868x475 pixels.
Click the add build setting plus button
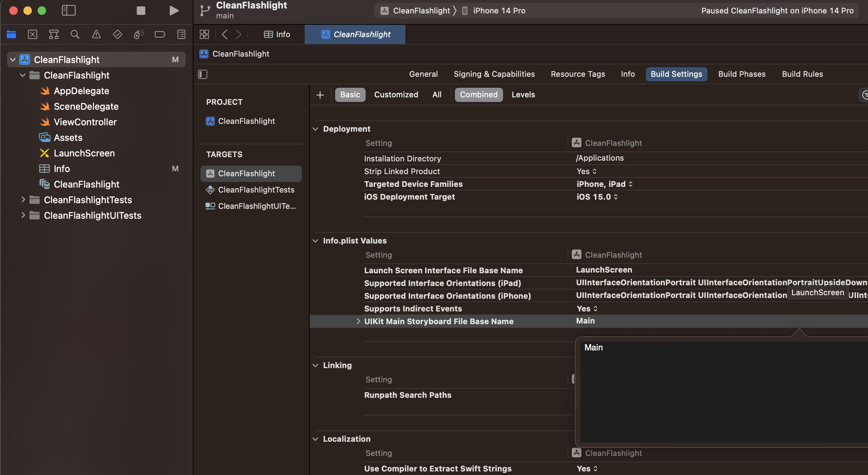(x=320, y=95)
